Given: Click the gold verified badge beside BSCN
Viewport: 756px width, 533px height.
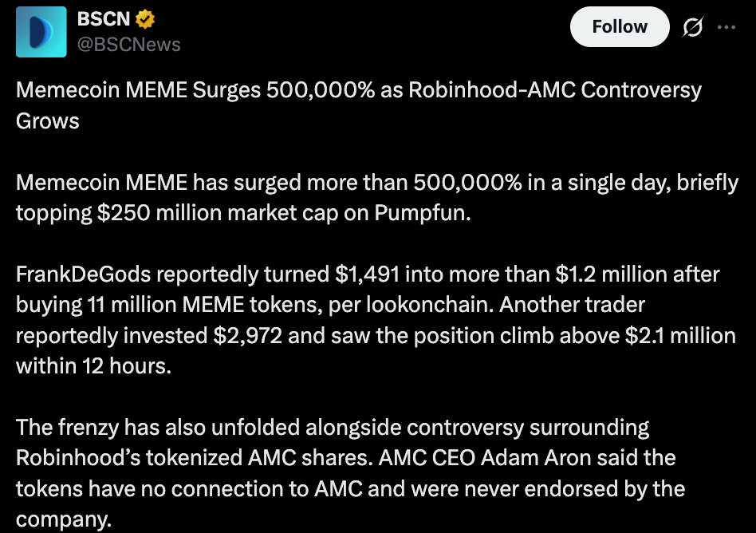Looking at the screenshot, I should tap(144, 19).
